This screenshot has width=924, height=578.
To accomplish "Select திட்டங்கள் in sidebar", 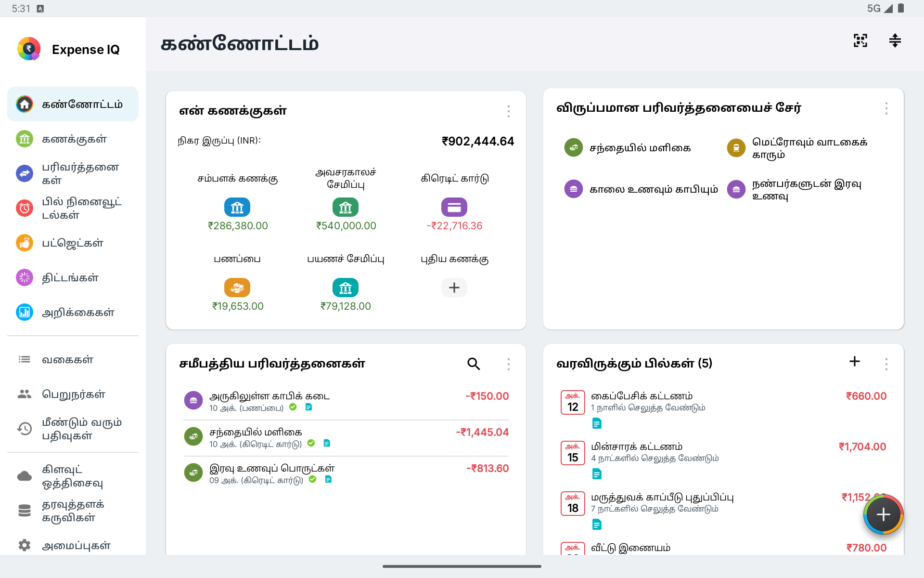I will coord(73,277).
